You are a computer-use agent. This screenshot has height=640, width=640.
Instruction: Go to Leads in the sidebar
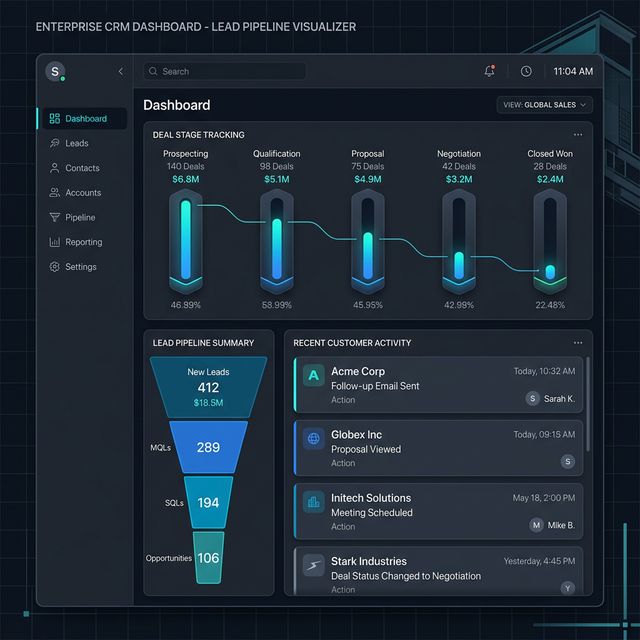pyautogui.click(x=77, y=143)
